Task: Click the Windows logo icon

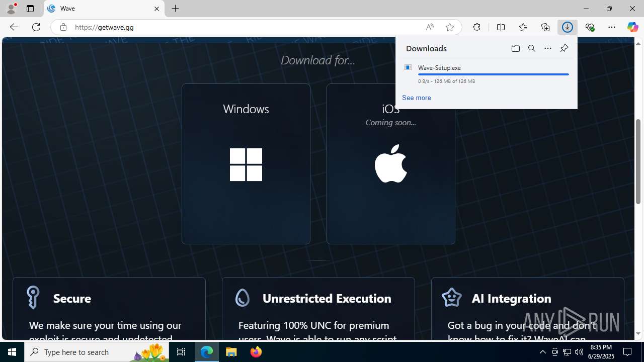Action: point(246,164)
